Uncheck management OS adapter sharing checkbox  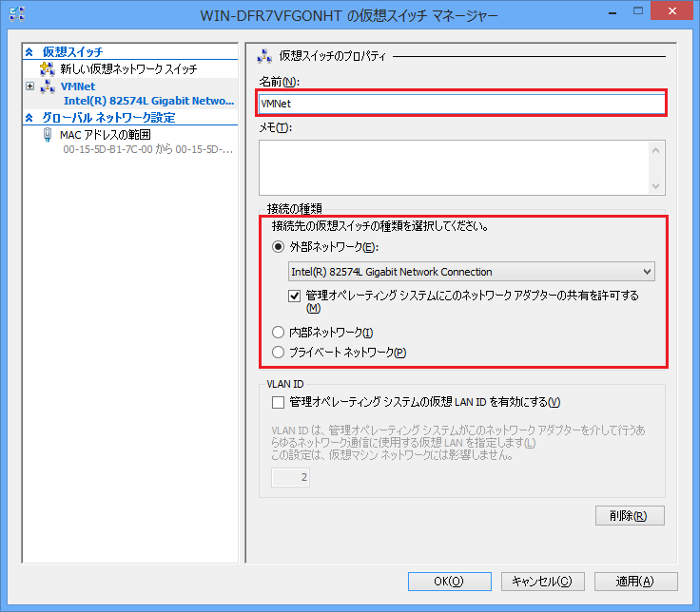(294, 296)
